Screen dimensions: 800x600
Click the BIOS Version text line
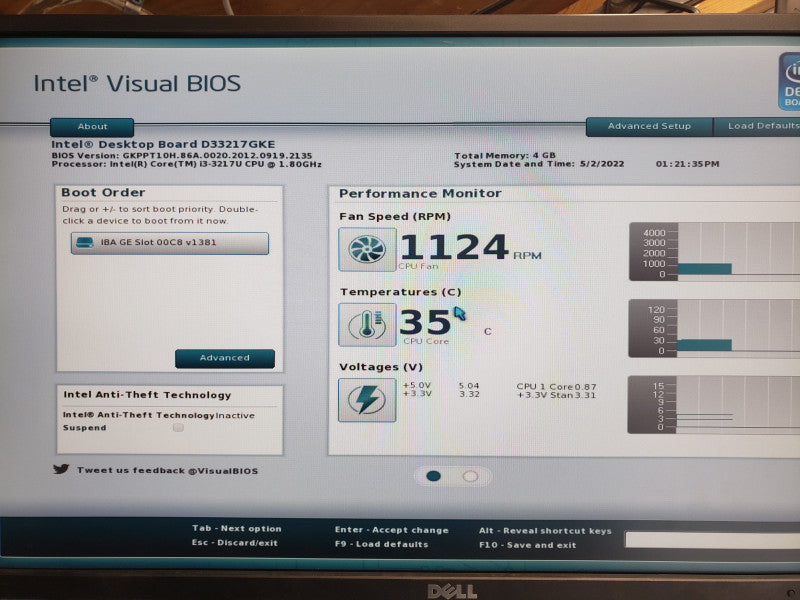tap(182, 155)
